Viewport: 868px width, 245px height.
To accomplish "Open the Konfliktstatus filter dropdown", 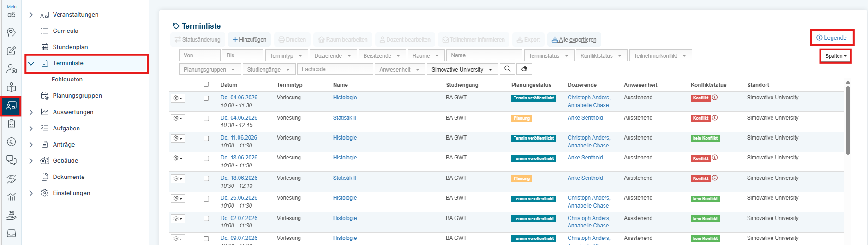I will [601, 55].
